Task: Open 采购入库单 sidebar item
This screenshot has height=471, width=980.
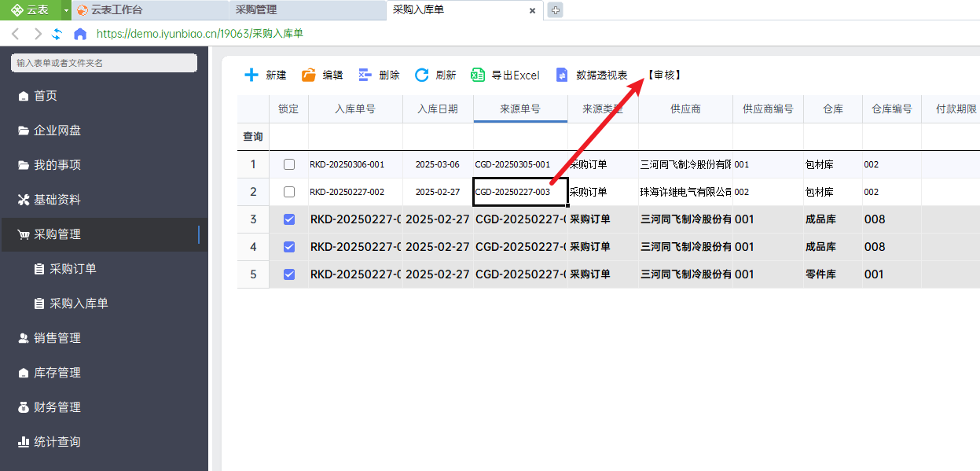Action: click(104, 304)
